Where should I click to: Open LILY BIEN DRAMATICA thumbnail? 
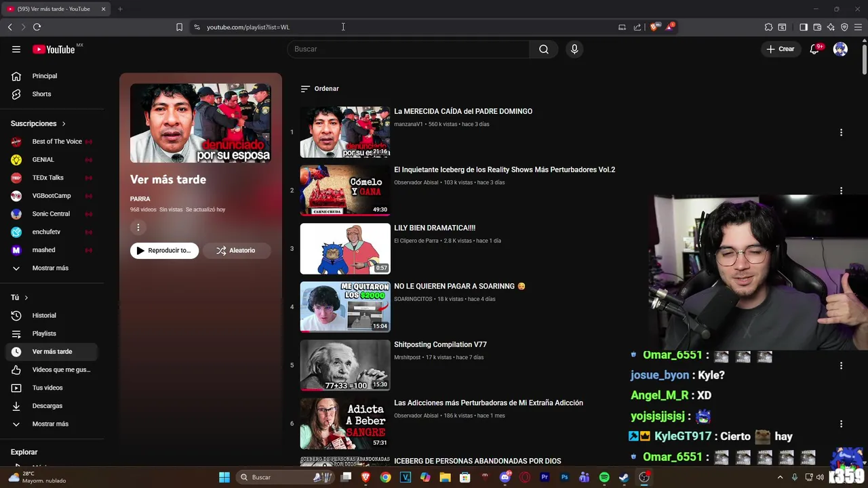point(345,249)
